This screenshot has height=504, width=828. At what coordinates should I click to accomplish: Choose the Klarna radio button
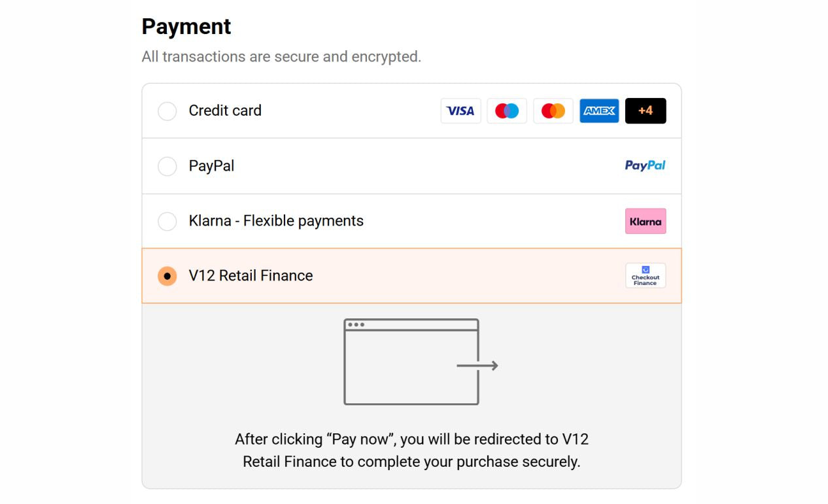[x=167, y=221]
